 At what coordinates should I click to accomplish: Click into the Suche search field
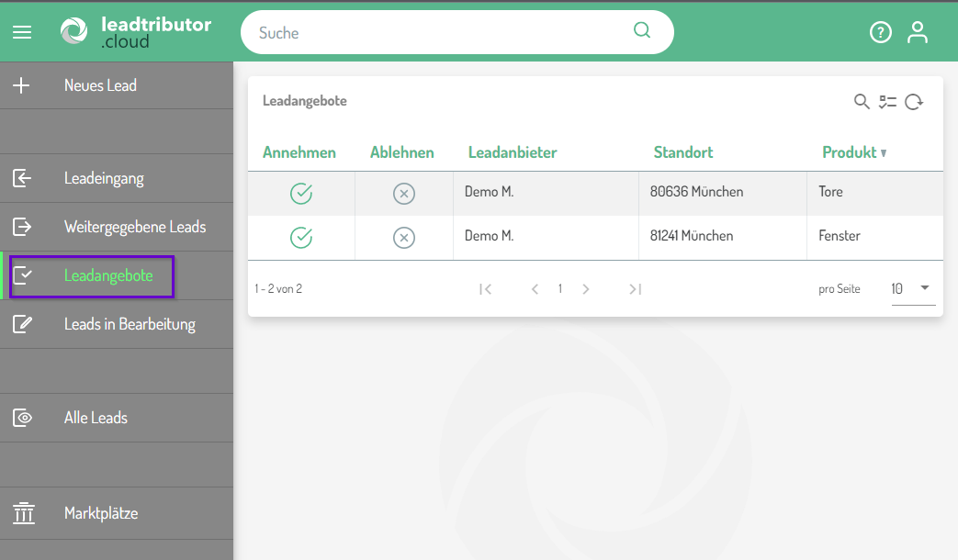[441, 33]
